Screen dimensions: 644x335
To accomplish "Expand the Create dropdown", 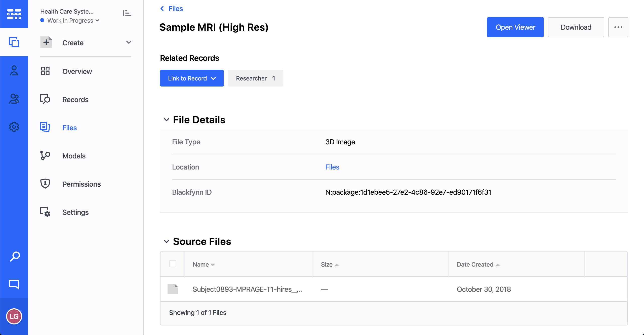I will pos(129,42).
